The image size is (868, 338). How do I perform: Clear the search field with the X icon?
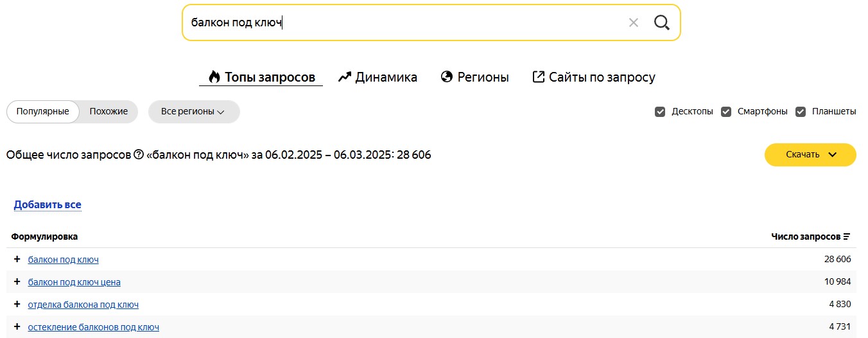coord(634,23)
